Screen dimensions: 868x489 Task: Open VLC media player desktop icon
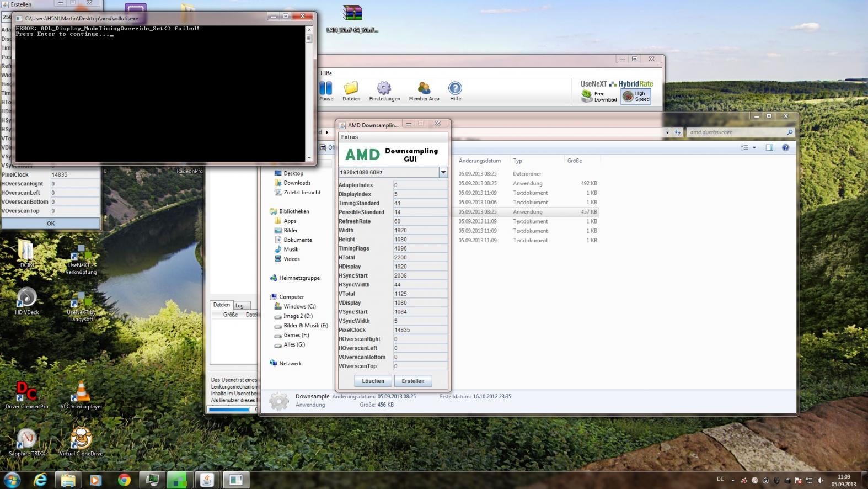82,395
